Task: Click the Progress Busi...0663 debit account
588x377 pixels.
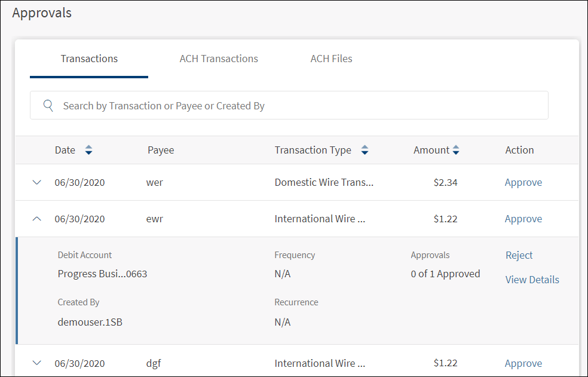Action: click(102, 274)
